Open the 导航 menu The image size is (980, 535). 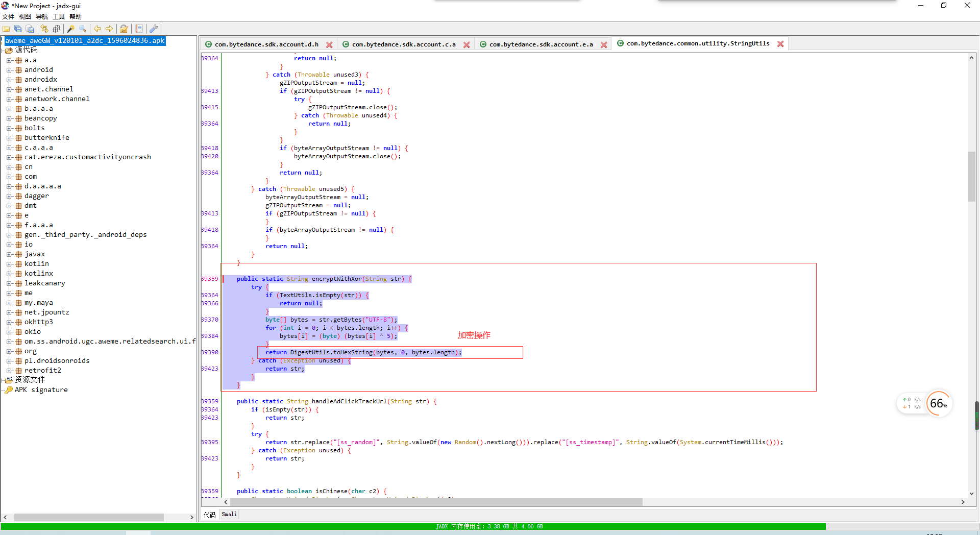42,17
